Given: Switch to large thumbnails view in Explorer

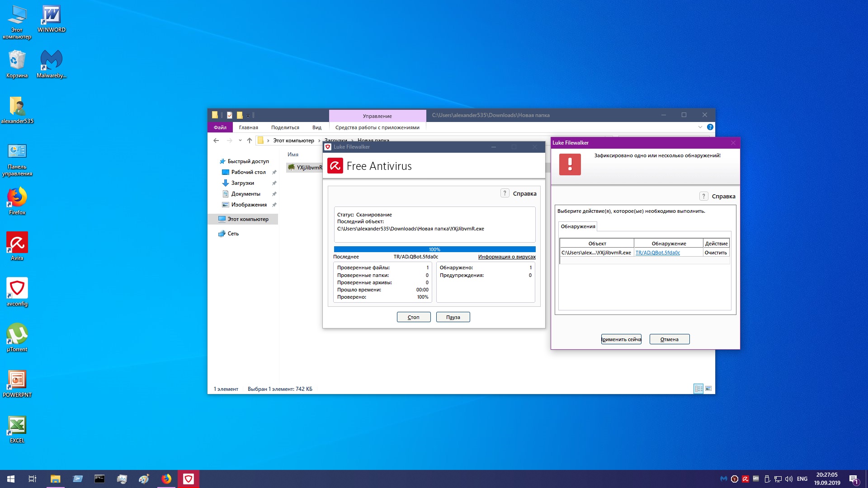Looking at the screenshot, I should click(x=708, y=389).
